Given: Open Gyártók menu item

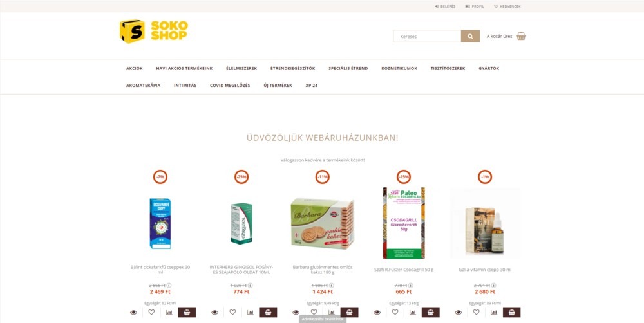Looking at the screenshot, I should point(489,69).
